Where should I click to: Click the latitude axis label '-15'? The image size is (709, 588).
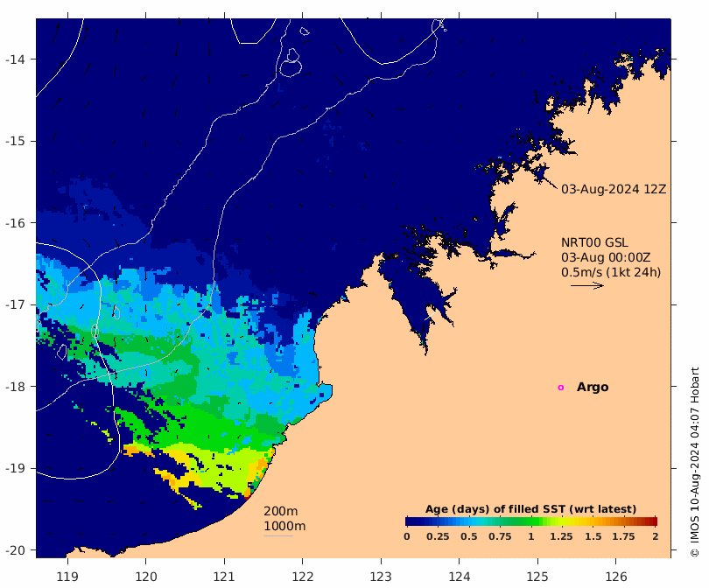(15, 141)
